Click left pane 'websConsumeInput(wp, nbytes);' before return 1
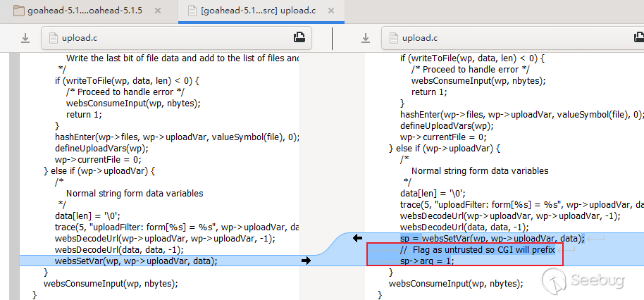Screen dimensions: 644x300 click(133, 104)
